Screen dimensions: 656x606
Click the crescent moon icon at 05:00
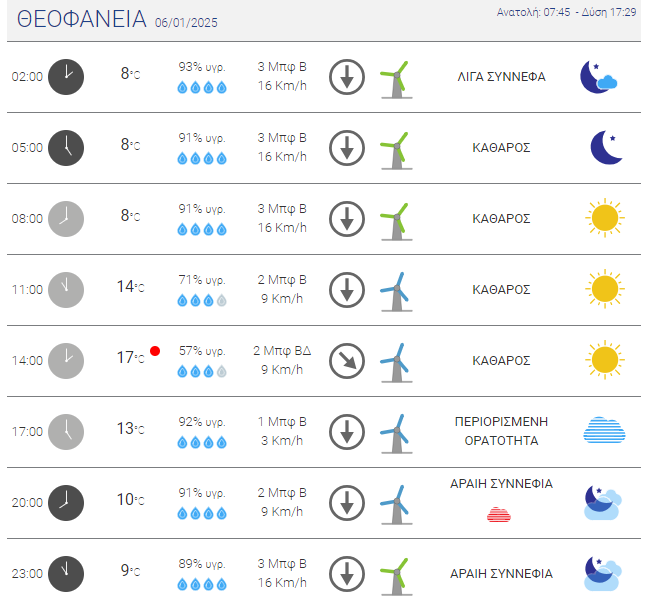(606, 147)
